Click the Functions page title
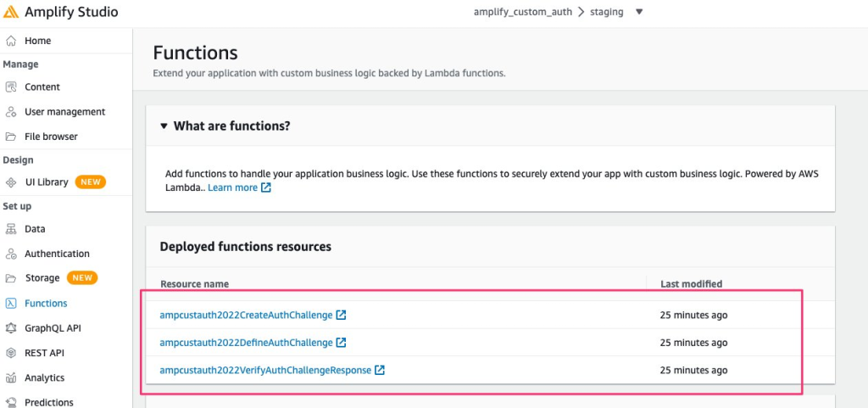This screenshot has width=868, height=408. [196, 53]
